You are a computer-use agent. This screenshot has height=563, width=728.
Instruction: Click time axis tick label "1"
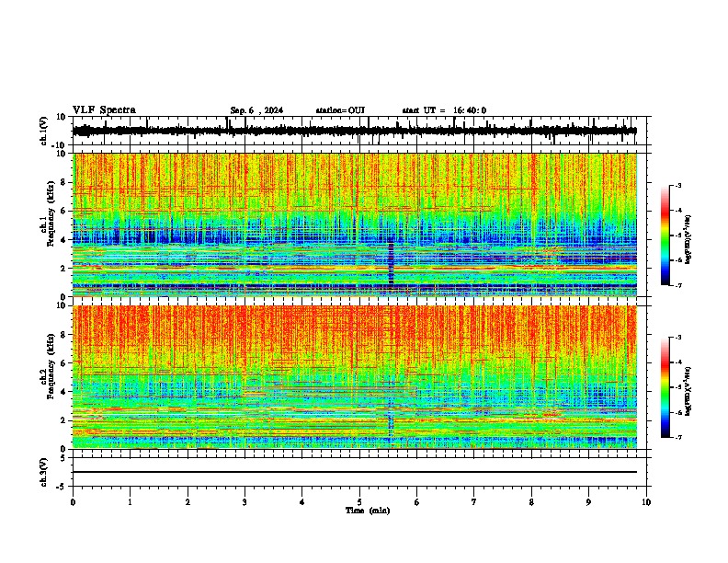[130, 502]
